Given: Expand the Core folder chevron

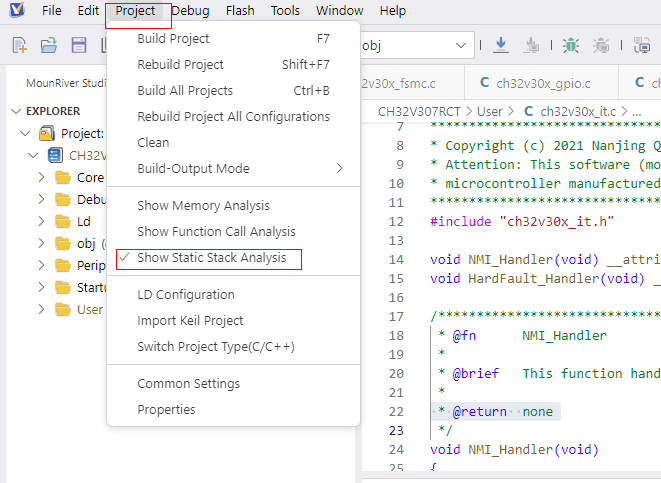Looking at the screenshot, I should (x=41, y=177).
